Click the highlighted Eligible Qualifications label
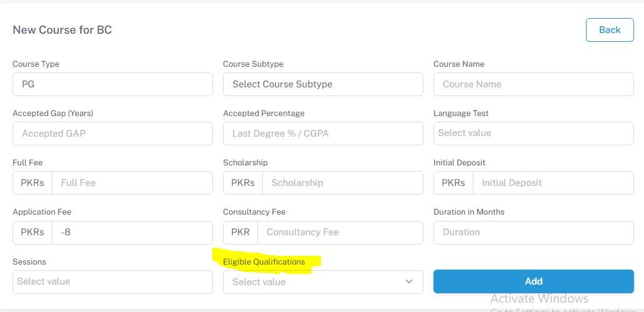 tap(264, 262)
